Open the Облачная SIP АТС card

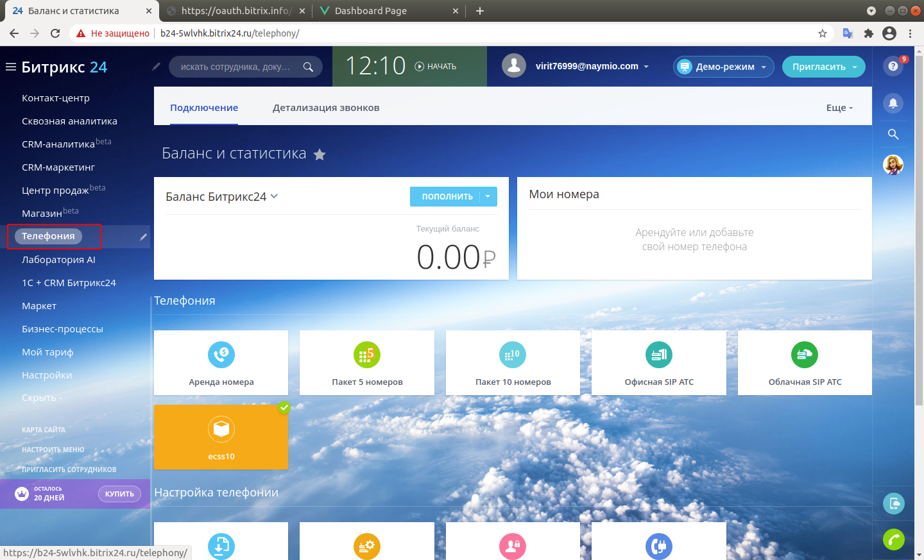coord(805,362)
